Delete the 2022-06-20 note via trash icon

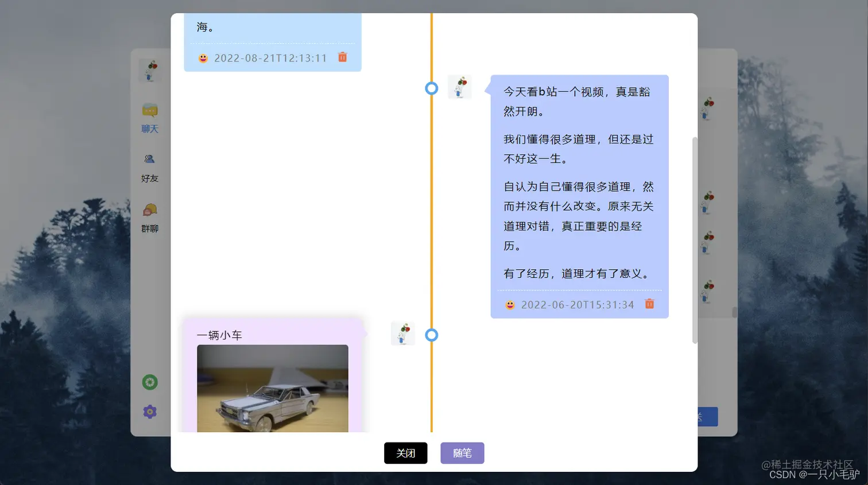pos(649,304)
